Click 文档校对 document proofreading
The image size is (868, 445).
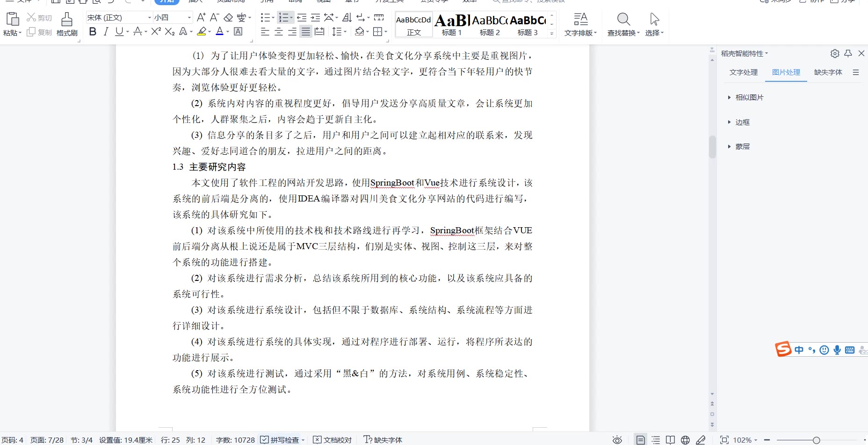(x=333, y=440)
